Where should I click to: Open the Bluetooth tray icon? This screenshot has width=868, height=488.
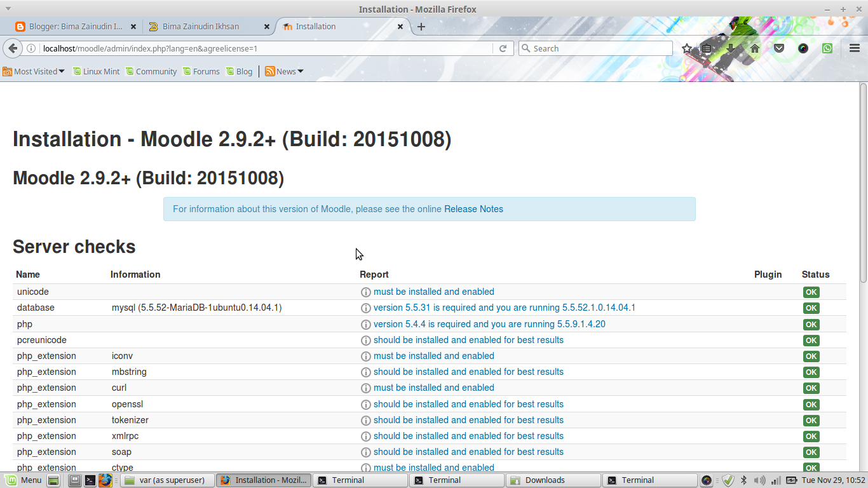744,480
